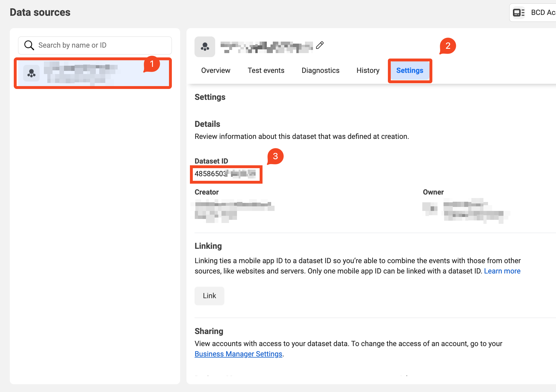Select the Settings tab
The width and height of the screenshot is (556, 392).
click(409, 71)
